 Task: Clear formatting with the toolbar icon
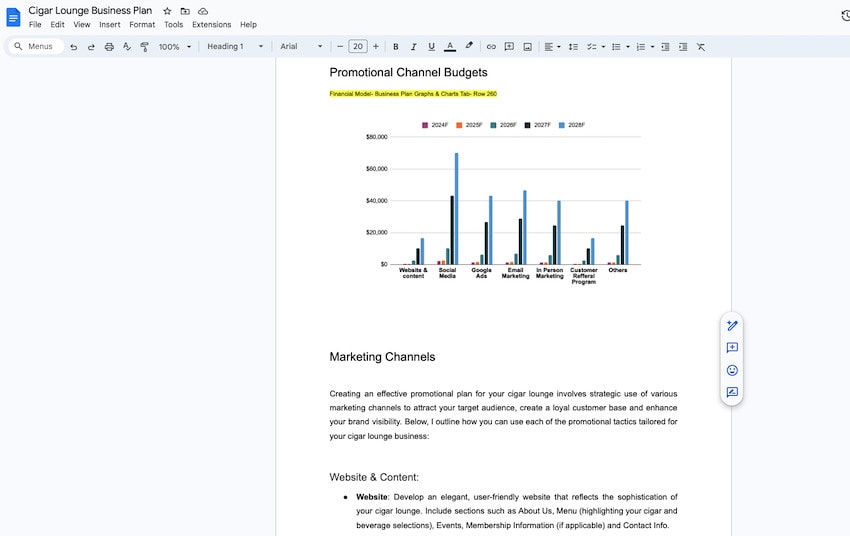point(701,47)
